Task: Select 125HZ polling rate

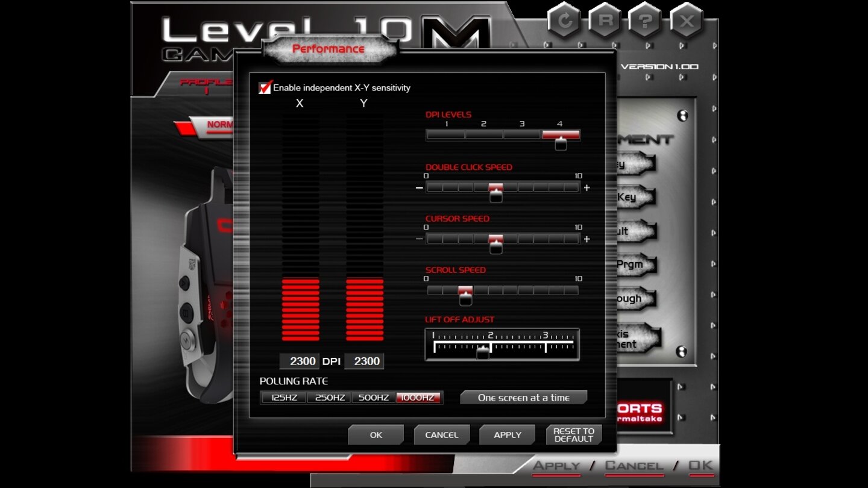Action: pos(283,398)
